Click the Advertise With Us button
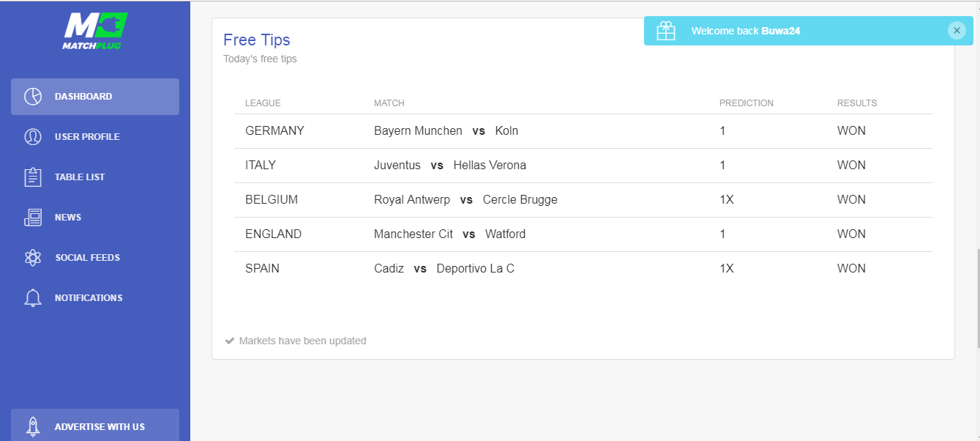The height and width of the screenshot is (441, 980). pos(95,425)
